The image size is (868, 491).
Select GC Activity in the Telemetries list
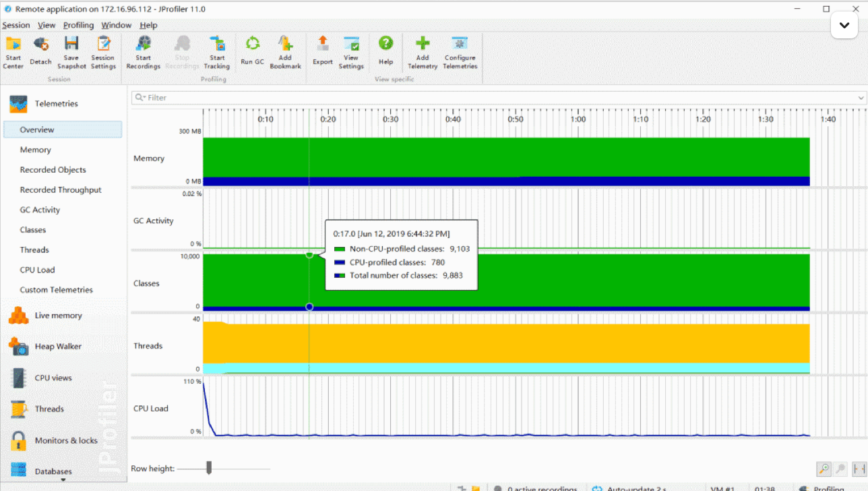[x=40, y=210]
